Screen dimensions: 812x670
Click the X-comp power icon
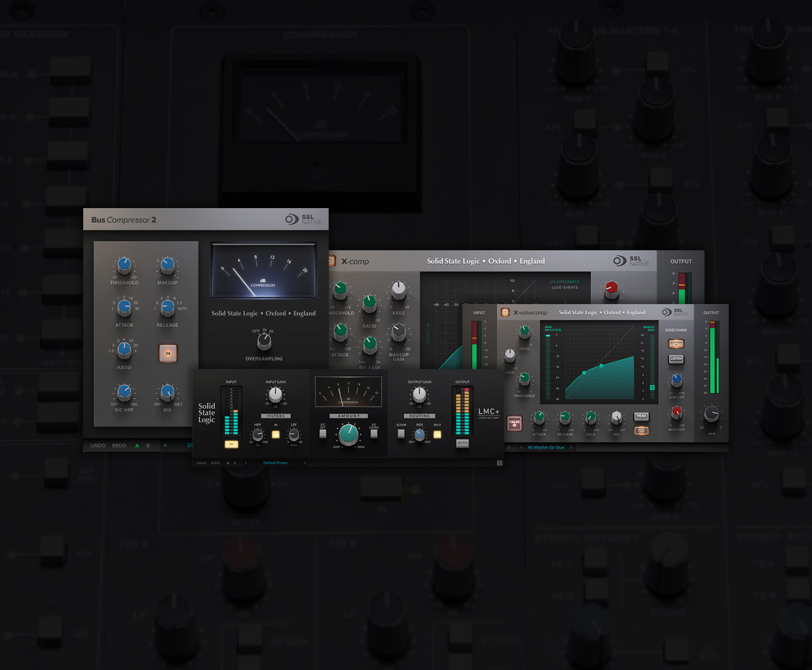(x=331, y=261)
